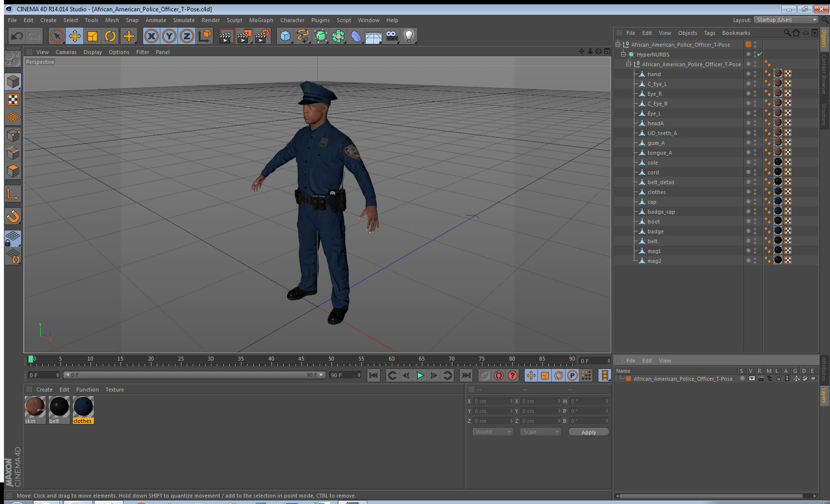
Task: Select the skin material swatch
Action: coord(35,407)
